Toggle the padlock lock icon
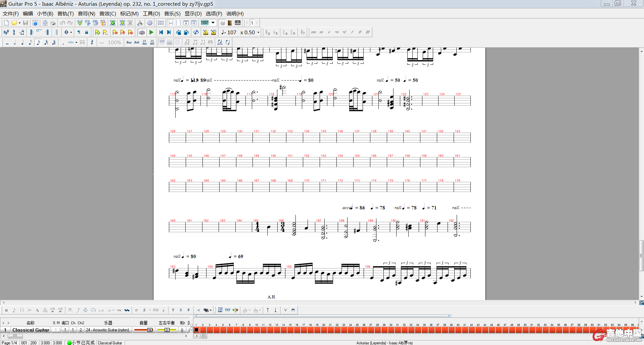This screenshot has height=345, width=644. pos(87,32)
